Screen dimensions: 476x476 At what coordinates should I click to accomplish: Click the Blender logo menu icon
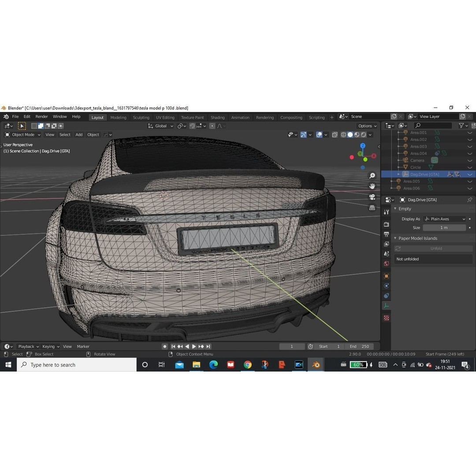point(6,116)
